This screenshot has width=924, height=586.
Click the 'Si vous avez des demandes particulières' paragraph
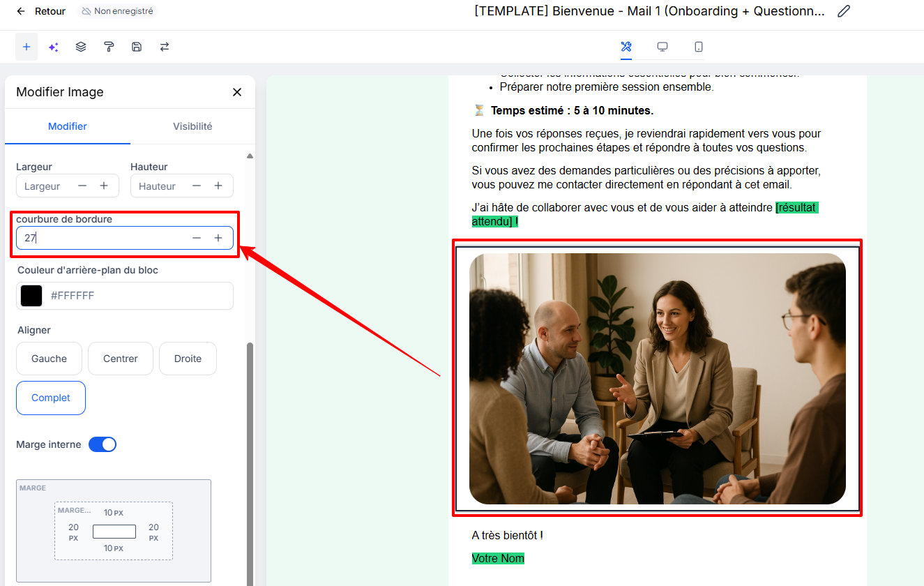coord(646,177)
